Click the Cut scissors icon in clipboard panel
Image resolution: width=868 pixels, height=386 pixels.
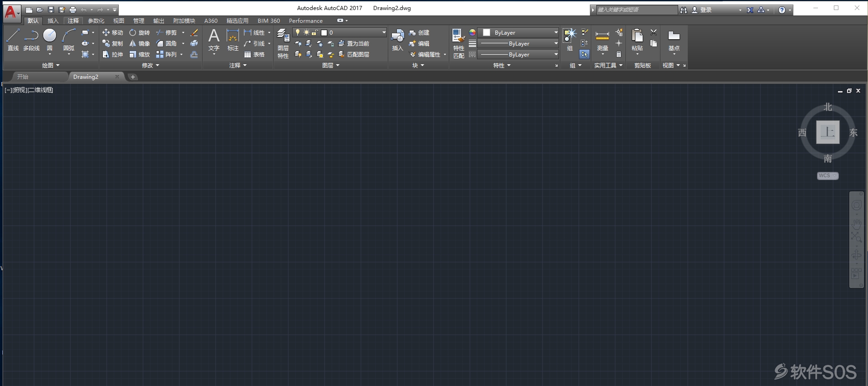(x=654, y=32)
